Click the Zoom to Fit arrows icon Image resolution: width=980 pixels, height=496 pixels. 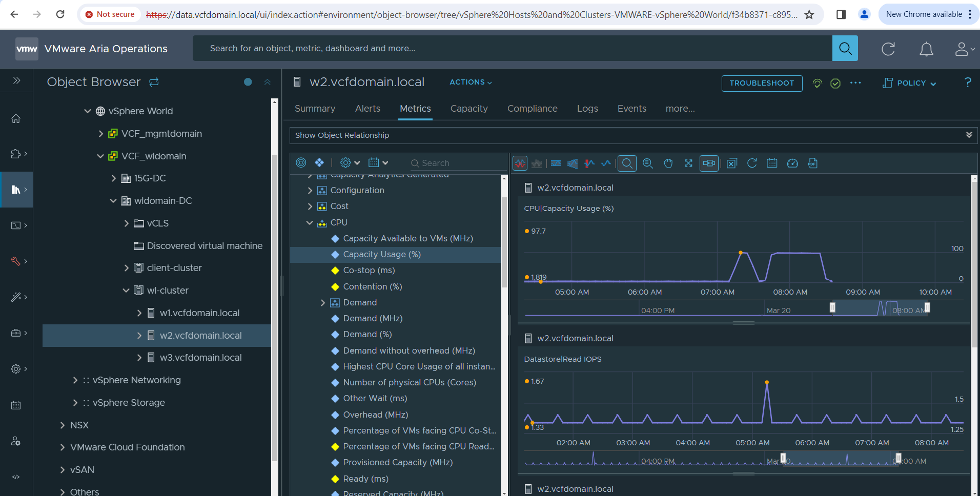[688, 163]
